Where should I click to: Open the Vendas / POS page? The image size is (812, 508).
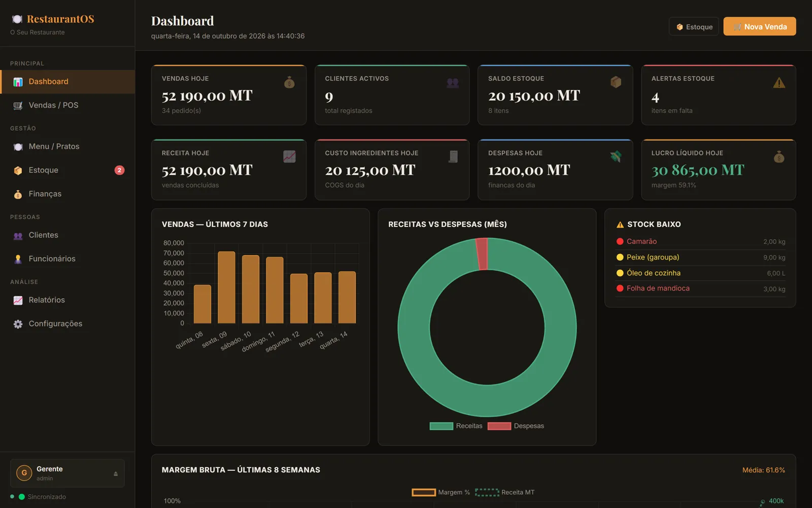pyautogui.click(x=67, y=106)
